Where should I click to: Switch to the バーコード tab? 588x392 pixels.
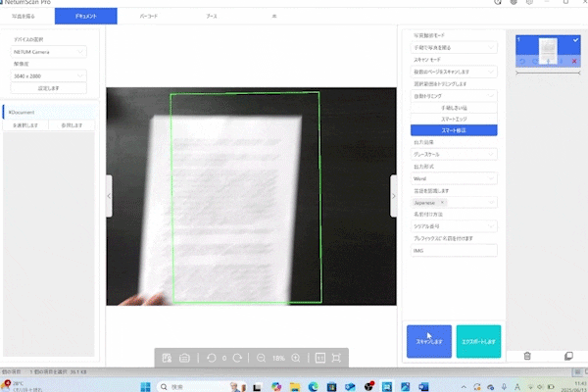click(x=150, y=17)
